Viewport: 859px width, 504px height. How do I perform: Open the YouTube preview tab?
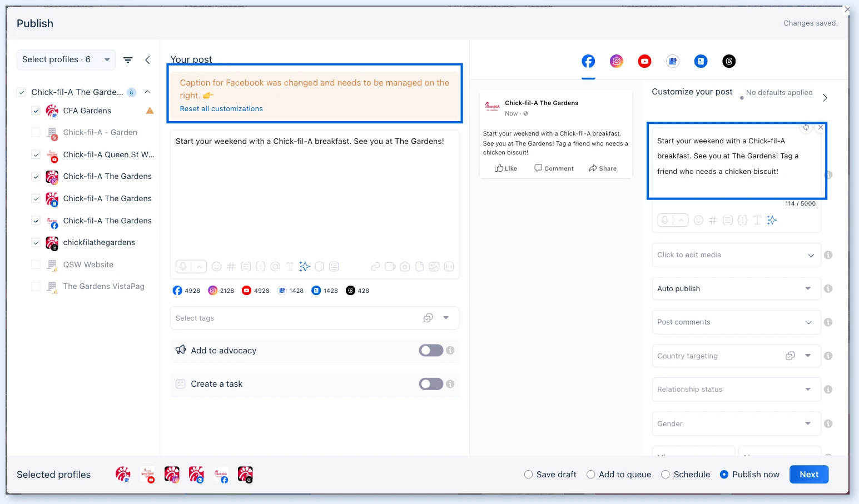644,61
